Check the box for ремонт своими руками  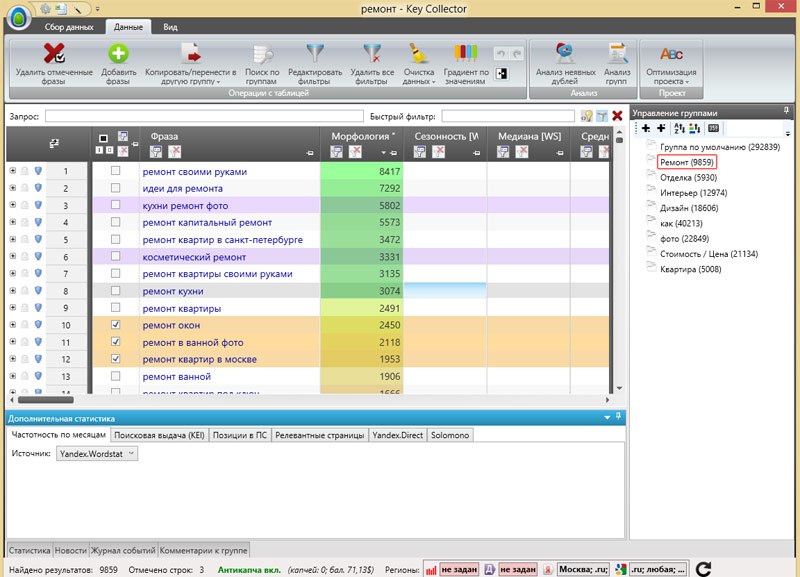[116, 171]
